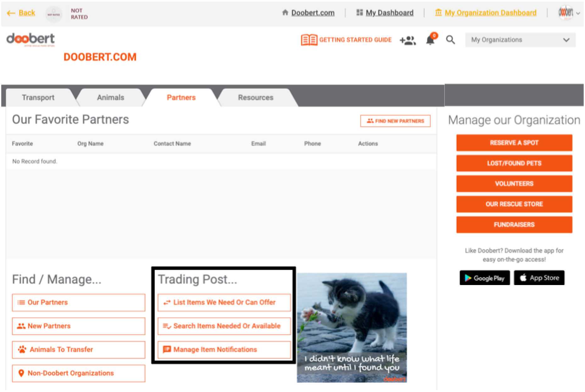
Task: Click the map pin icon on Non-Doobert Organizations
Action: pos(21,373)
